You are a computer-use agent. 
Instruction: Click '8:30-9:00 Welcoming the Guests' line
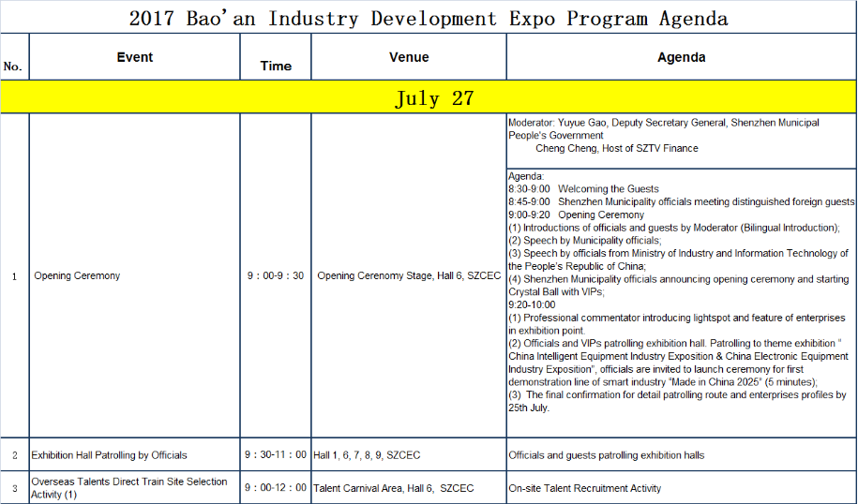tap(583, 188)
